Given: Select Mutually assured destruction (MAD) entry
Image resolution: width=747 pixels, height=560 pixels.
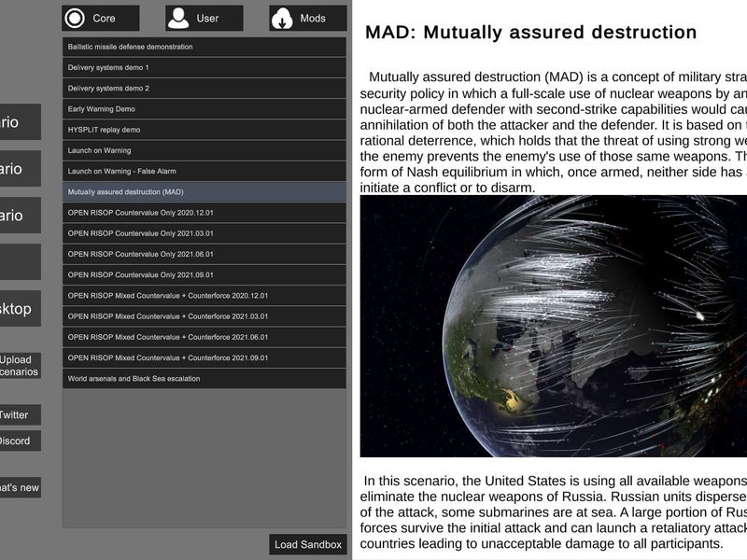Looking at the screenshot, I should coord(204,192).
